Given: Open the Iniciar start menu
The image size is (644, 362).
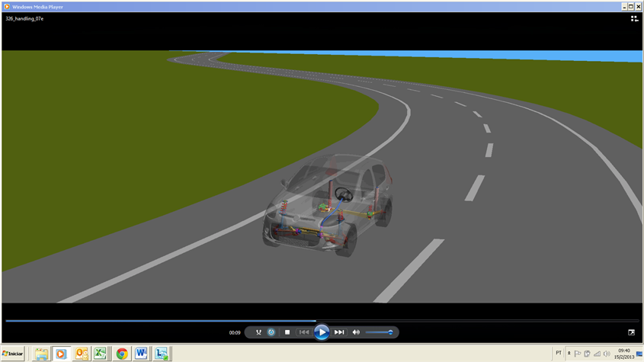Looking at the screenshot, I should click(x=13, y=354).
